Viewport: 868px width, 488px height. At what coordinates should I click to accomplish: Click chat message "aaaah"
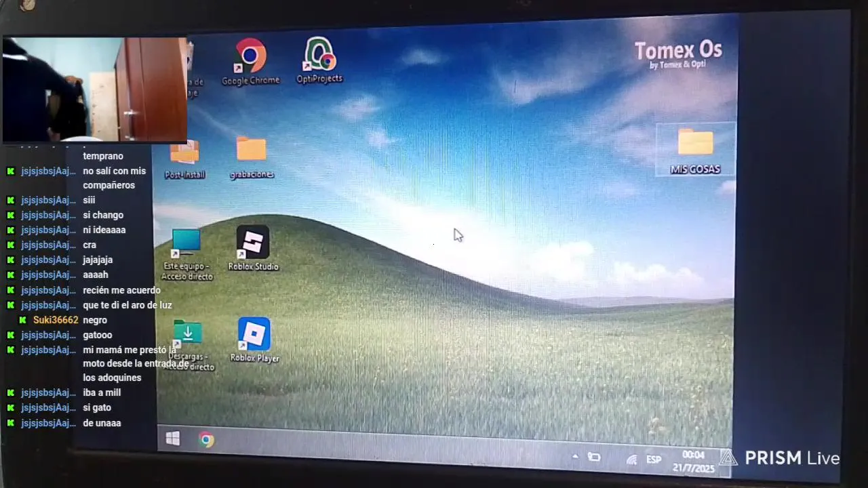coord(96,274)
